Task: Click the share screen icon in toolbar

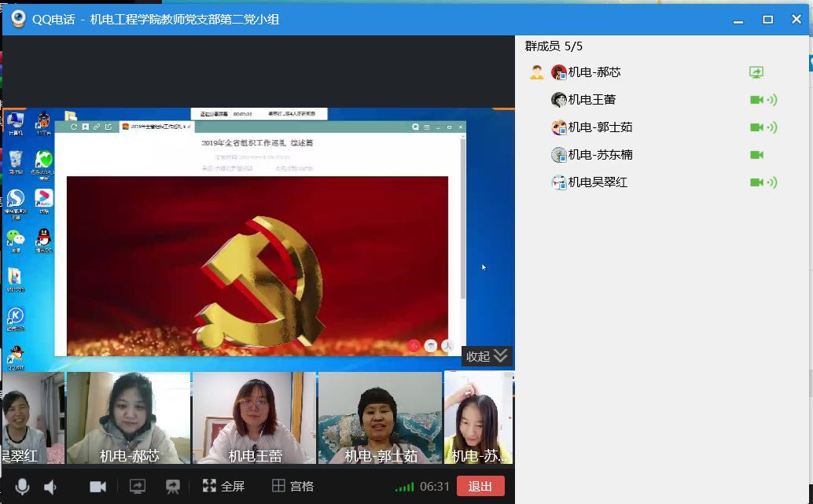Action: (x=138, y=487)
